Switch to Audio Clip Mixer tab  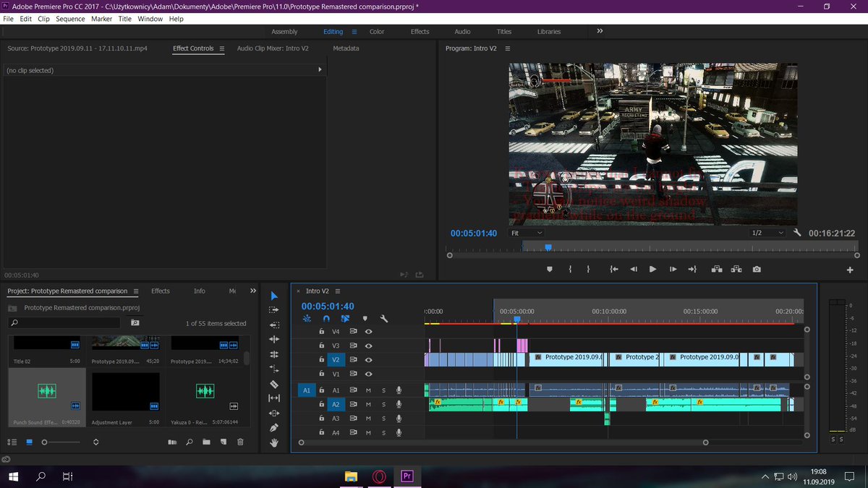(x=273, y=48)
